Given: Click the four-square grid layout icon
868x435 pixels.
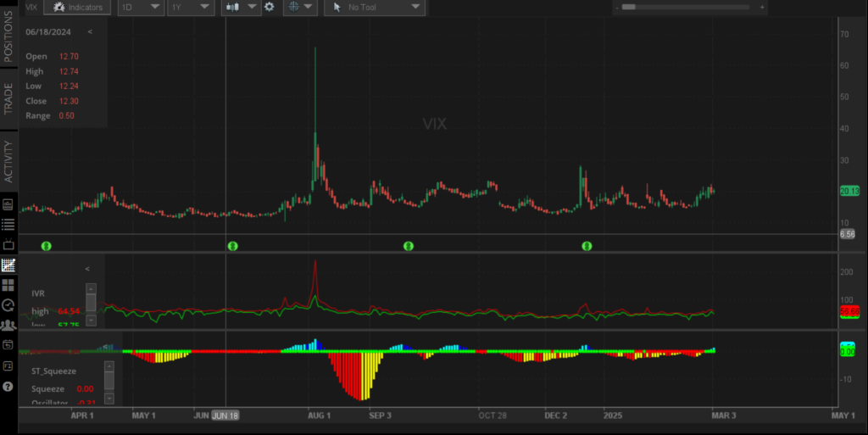Looking at the screenshot, I should pos(8,285).
